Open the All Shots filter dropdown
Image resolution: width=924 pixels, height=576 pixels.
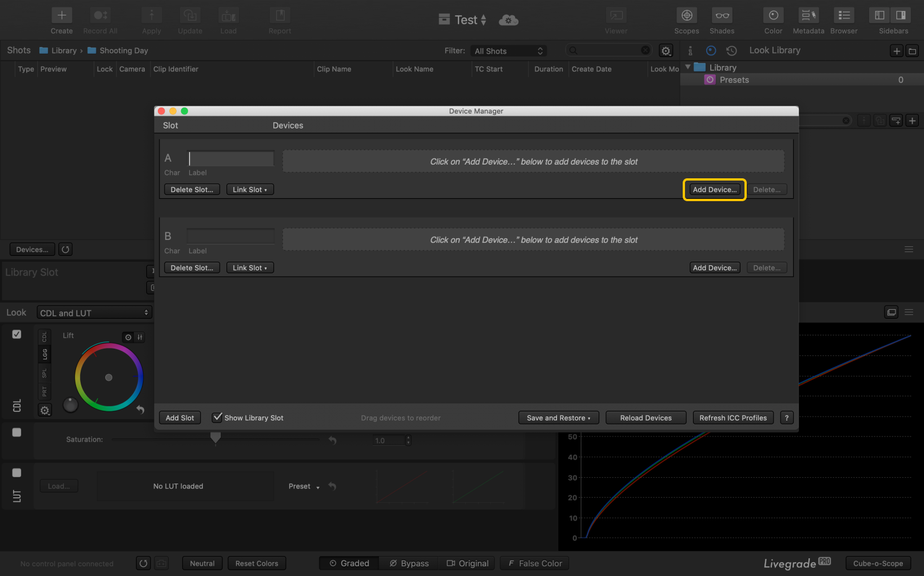click(x=508, y=51)
